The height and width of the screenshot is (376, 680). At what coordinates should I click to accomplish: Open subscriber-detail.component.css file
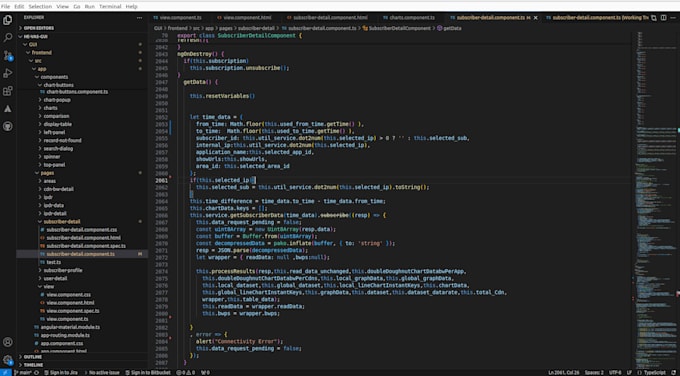pos(82,230)
